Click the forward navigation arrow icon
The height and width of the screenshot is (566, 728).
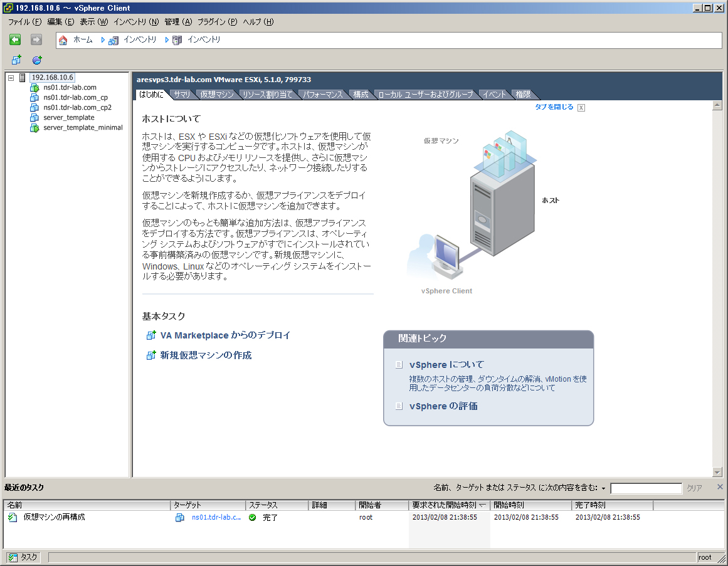(x=36, y=40)
